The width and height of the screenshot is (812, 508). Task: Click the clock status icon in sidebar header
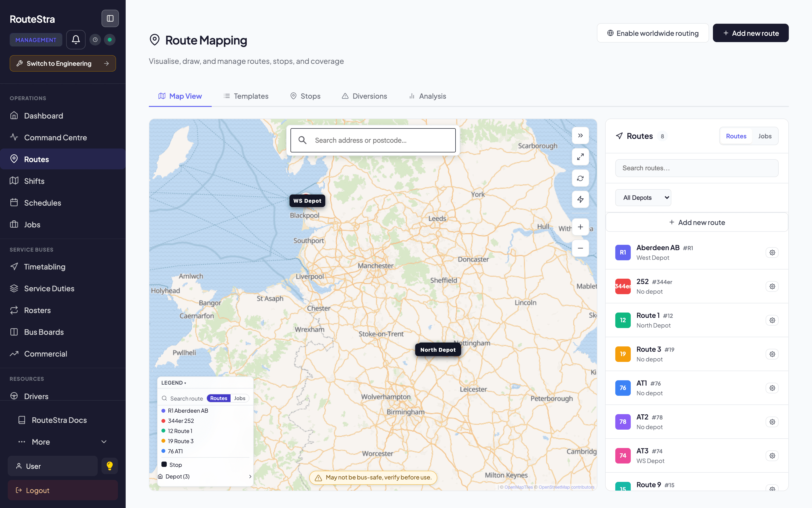[95, 40]
